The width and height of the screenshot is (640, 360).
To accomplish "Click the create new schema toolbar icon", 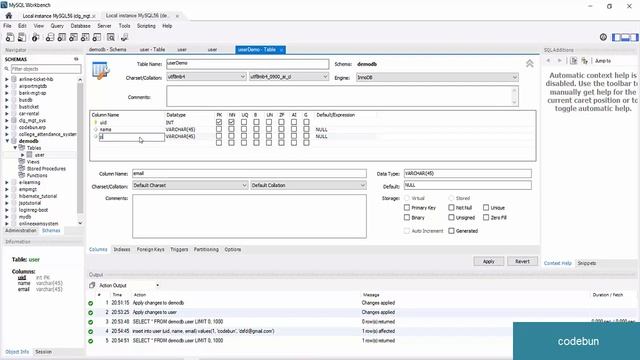I will pyautogui.click(x=50, y=38).
